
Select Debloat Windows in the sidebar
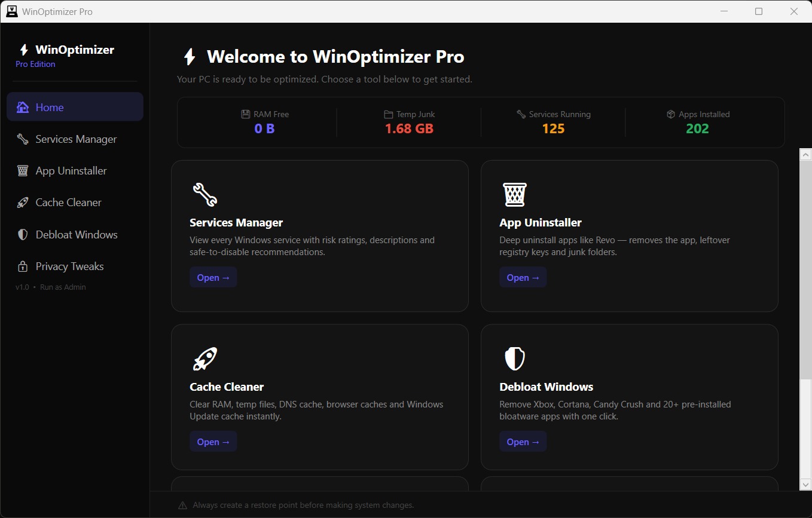click(x=75, y=235)
